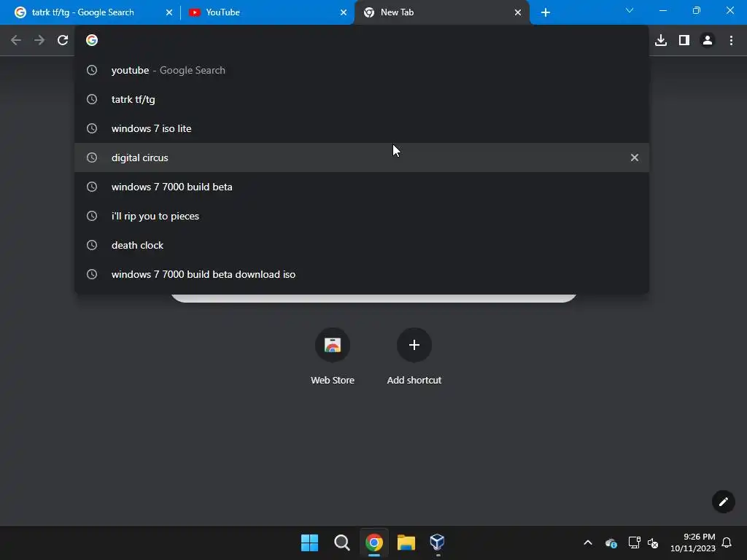Screen dimensions: 747x560
Task: Pick the i'll rip you to pieces suggestion
Action: [x=362, y=216]
